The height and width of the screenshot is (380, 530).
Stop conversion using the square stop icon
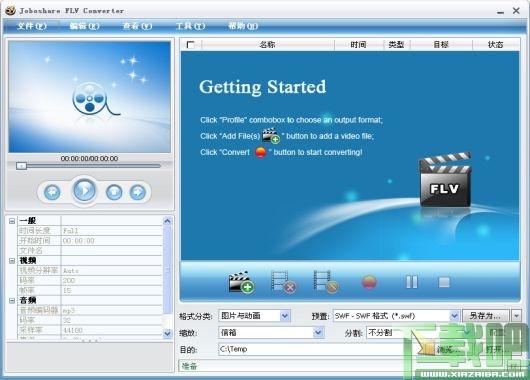click(x=444, y=282)
